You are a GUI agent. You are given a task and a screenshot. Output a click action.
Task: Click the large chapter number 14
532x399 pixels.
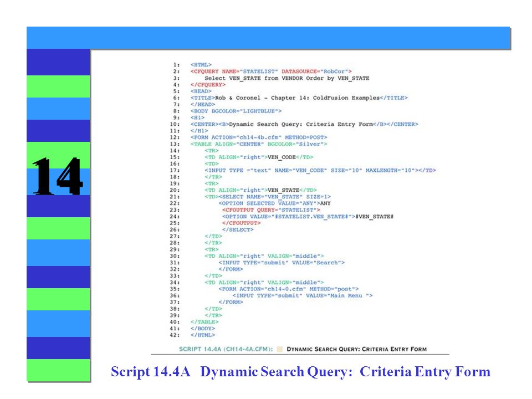(x=58, y=176)
